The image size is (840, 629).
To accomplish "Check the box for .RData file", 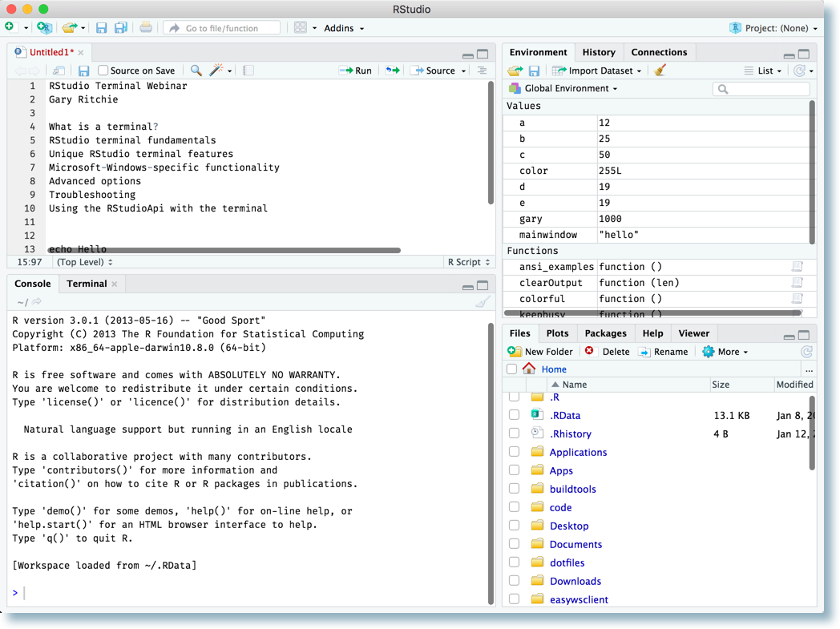I will coord(515,415).
